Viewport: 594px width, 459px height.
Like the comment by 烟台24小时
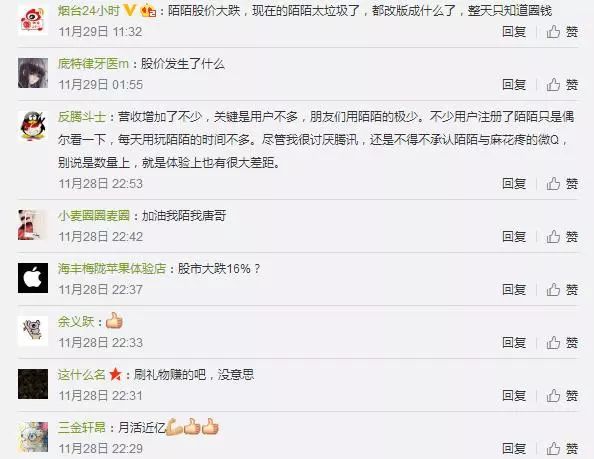(x=562, y=32)
